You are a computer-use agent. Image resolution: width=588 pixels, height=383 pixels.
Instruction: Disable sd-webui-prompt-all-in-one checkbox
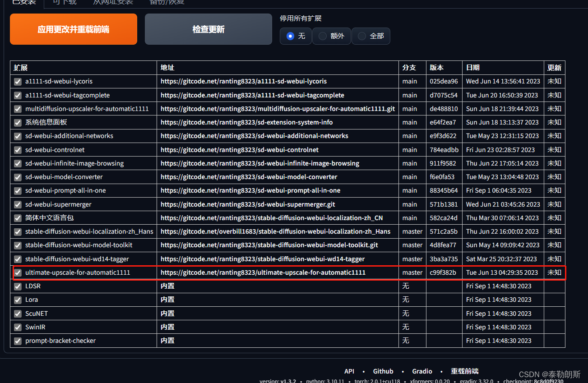[x=18, y=190]
